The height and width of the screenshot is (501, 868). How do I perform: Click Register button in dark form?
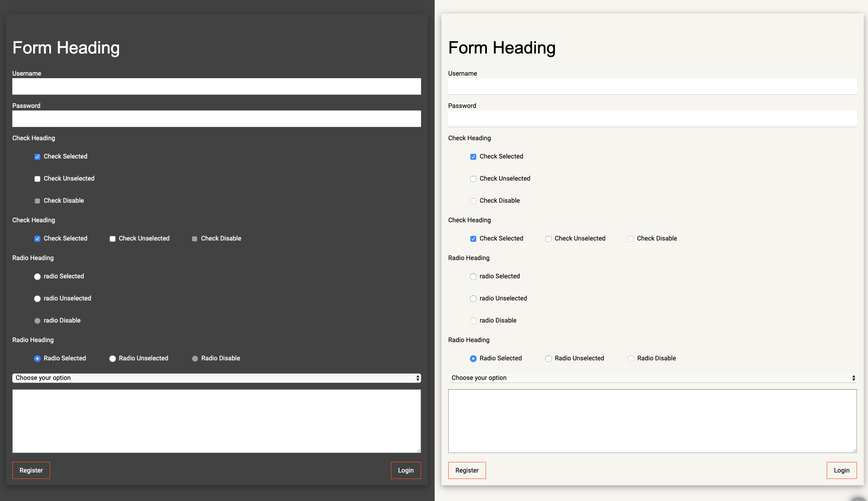click(31, 470)
